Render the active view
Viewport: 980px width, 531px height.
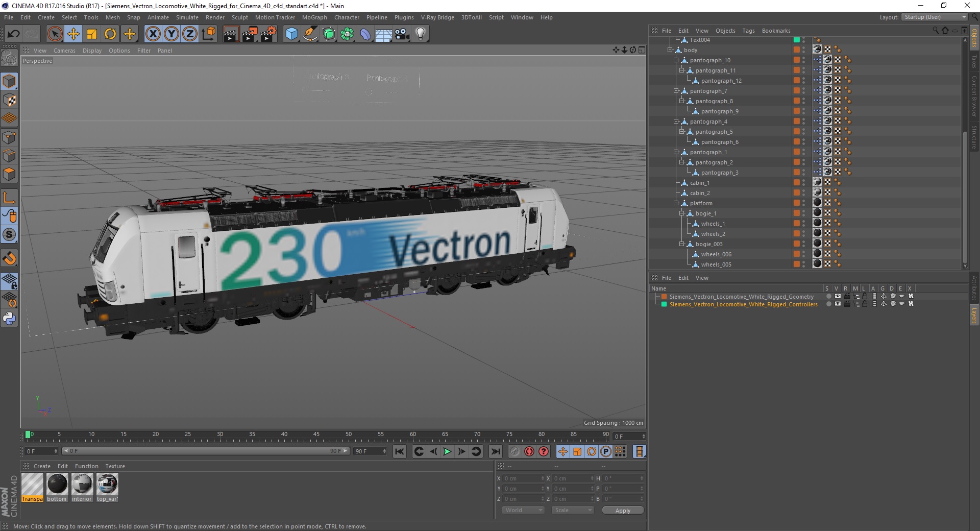pyautogui.click(x=231, y=34)
